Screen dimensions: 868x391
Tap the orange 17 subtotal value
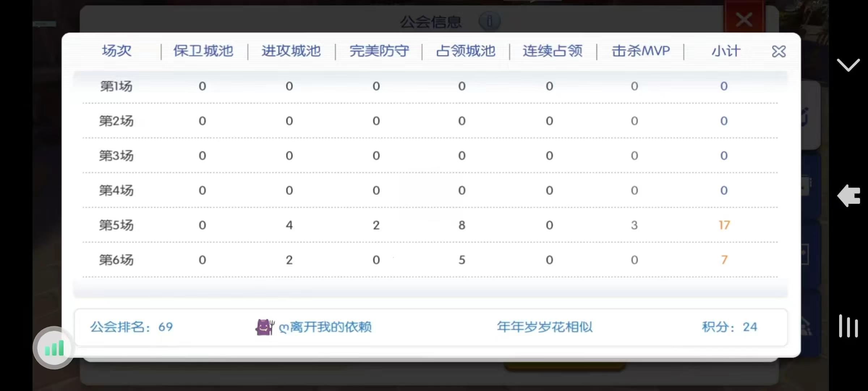tap(724, 225)
